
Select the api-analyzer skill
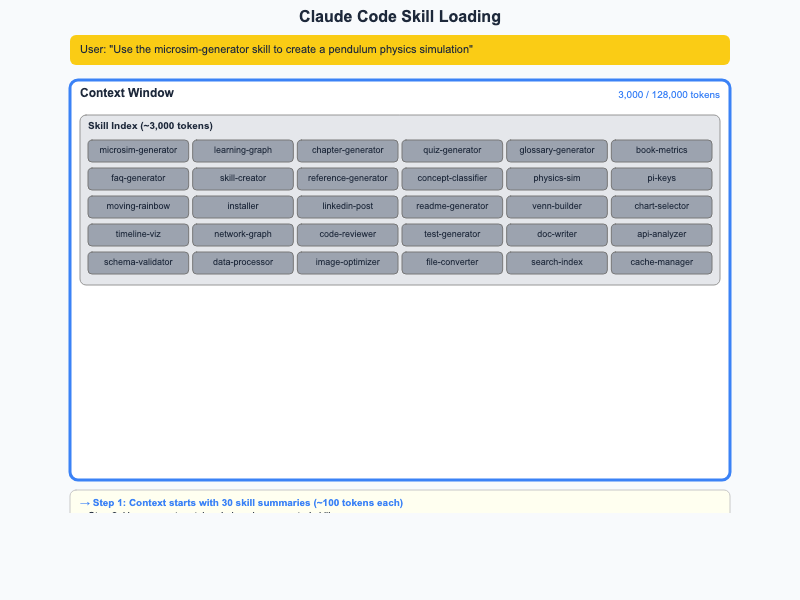[x=661, y=235]
